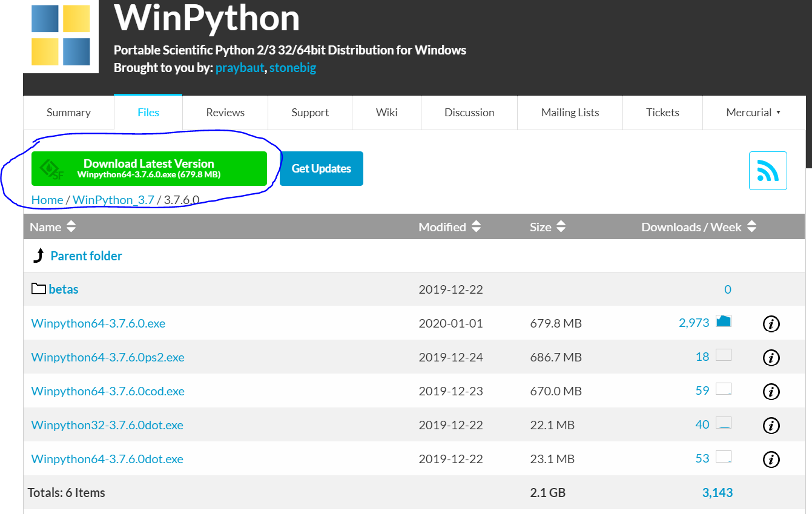Open stonebig's profile link
The height and width of the screenshot is (514, 812).
pyautogui.click(x=292, y=67)
